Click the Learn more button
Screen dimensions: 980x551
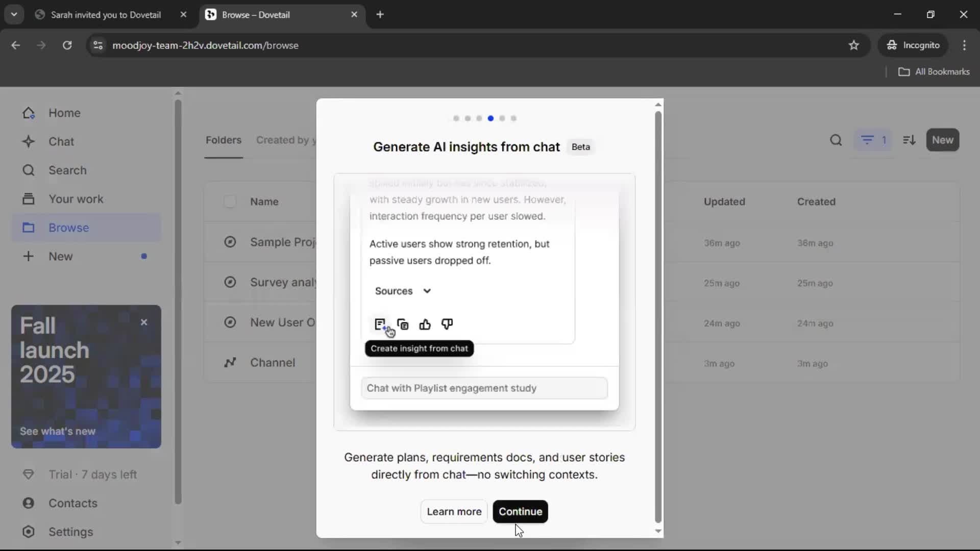454,512
